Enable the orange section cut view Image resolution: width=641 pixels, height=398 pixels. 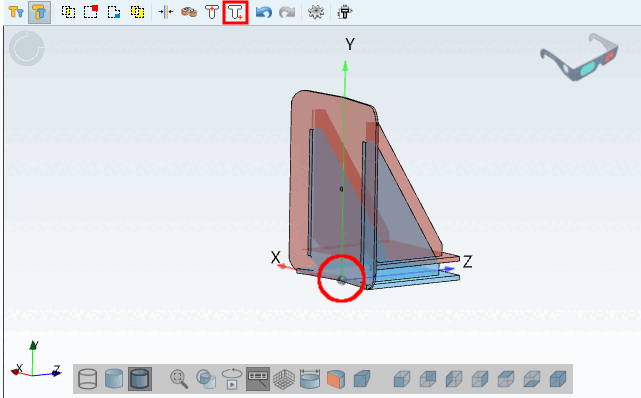coord(336,379)
